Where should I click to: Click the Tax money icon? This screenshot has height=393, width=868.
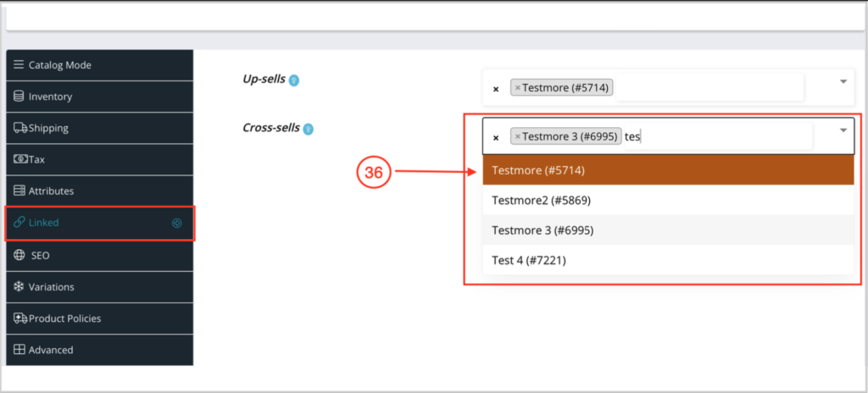(20, 159)
